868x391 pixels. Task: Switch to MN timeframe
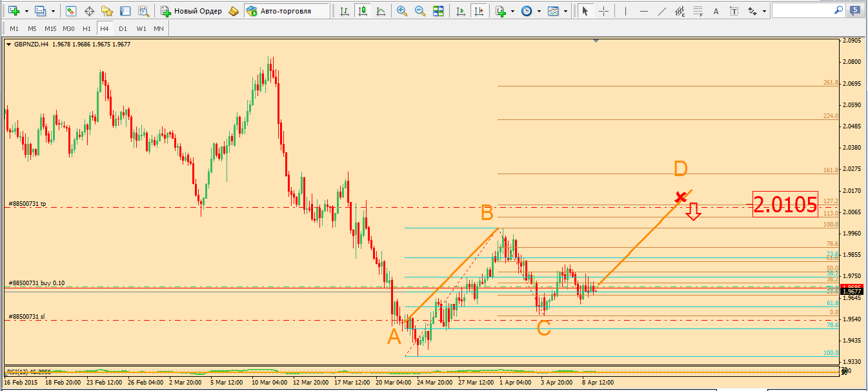click(x=159, y=29)
